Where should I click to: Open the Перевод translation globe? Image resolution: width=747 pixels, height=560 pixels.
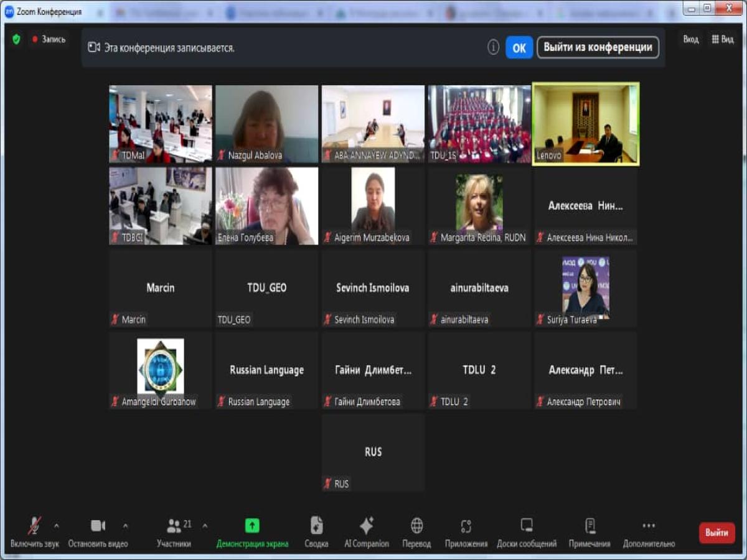tap(416, 533)
